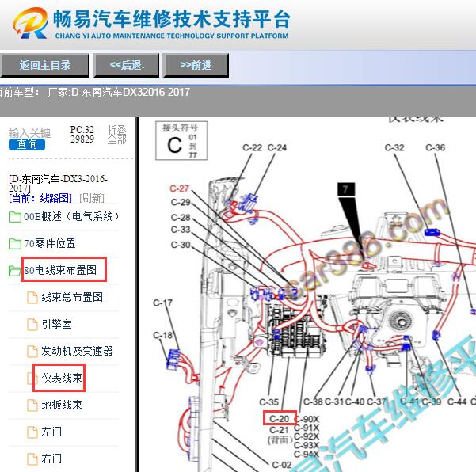Click connector label C-35 in diagram
Viewport: 476px width, 472px height.
[268, 402]
